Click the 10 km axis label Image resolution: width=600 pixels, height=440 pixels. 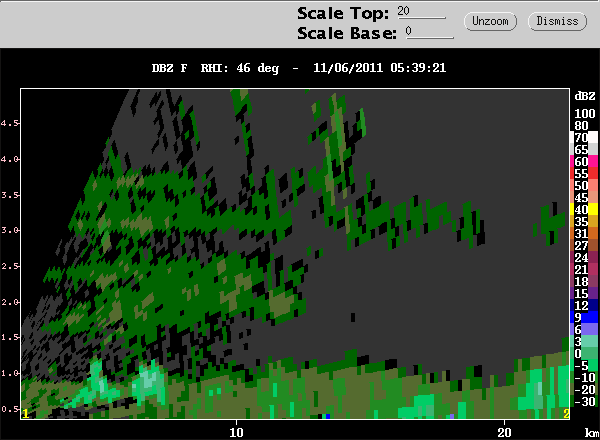tap(236, 432)
